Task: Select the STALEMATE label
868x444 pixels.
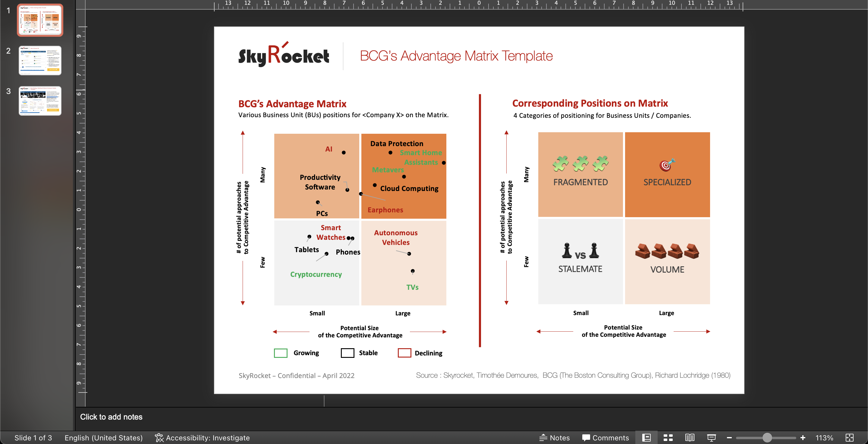Action: (580, 269)
